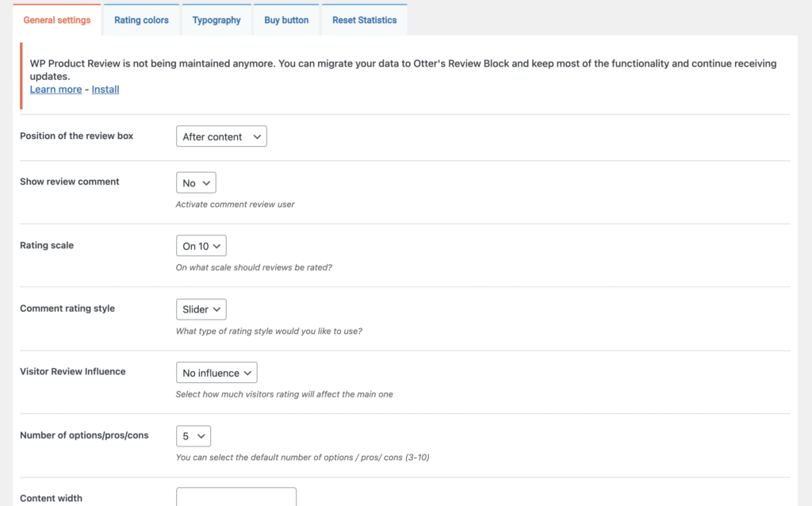Expand the number of options dropdown showing 5
The height and width of the screenshot is (506, 812).
[193, 436]
